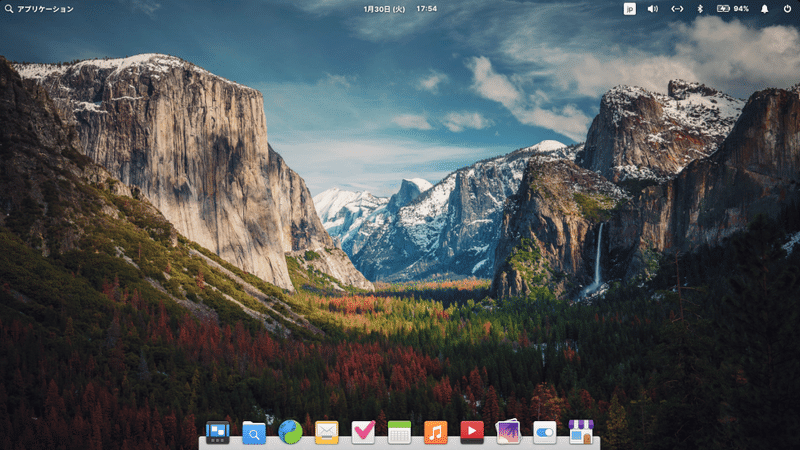Open the network connection indicator
Screen dimensions: 800x450
click(x=677, y=9)
